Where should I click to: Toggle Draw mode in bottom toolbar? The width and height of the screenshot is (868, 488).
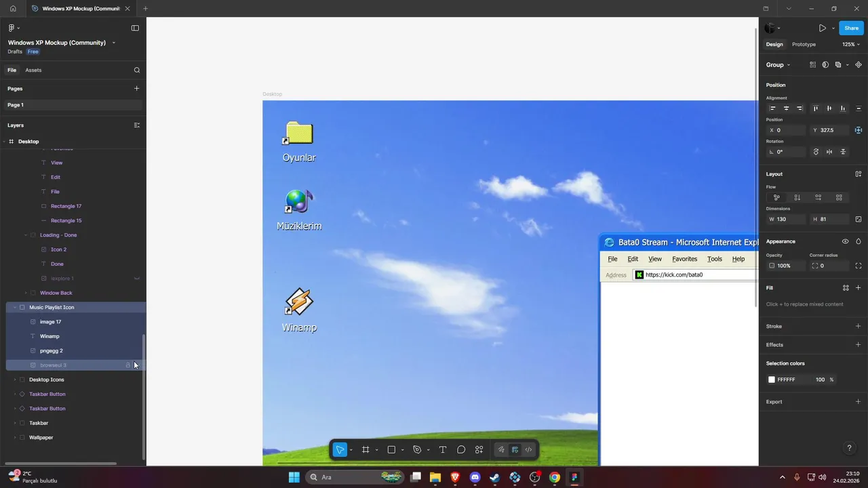pos(501,449)
